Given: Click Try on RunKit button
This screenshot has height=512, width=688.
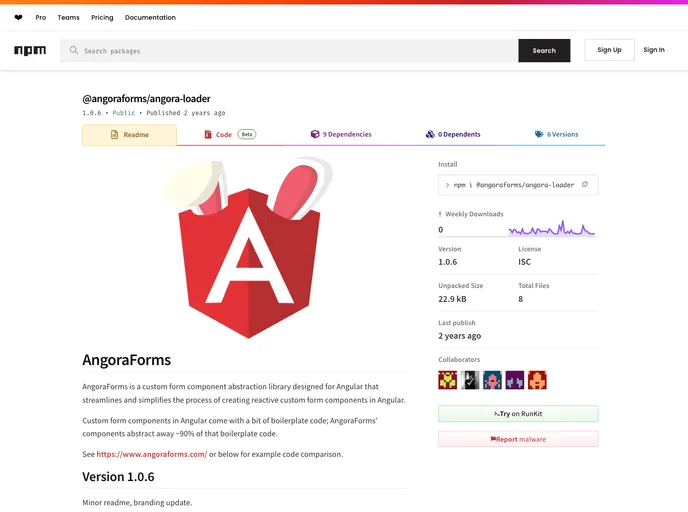Looking at the screenshot, I should pyautogui.click(x=518, y=414).
